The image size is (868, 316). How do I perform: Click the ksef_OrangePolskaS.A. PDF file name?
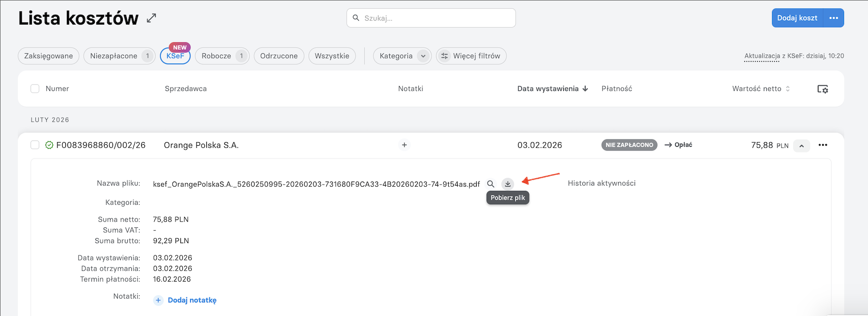coord(316,184)
